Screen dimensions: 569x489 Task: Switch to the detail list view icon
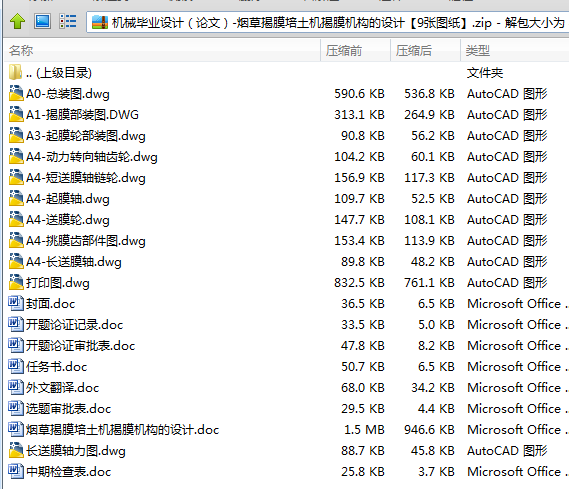pos(68,21)
